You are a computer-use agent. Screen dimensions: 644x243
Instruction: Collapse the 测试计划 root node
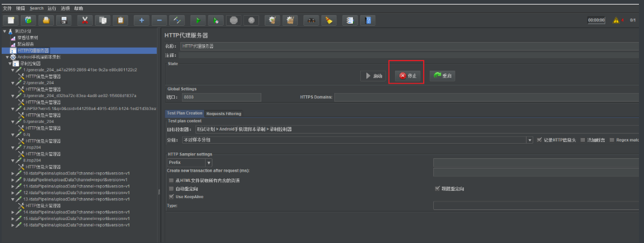pos(4,31)
